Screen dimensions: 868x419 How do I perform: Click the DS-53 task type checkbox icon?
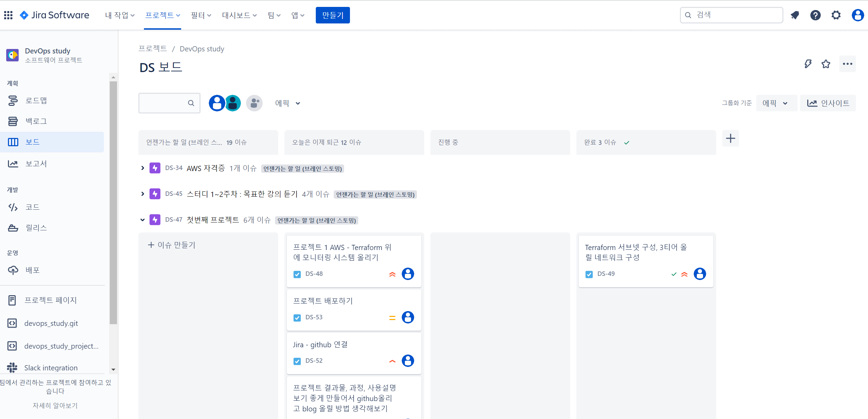point(297,318)
